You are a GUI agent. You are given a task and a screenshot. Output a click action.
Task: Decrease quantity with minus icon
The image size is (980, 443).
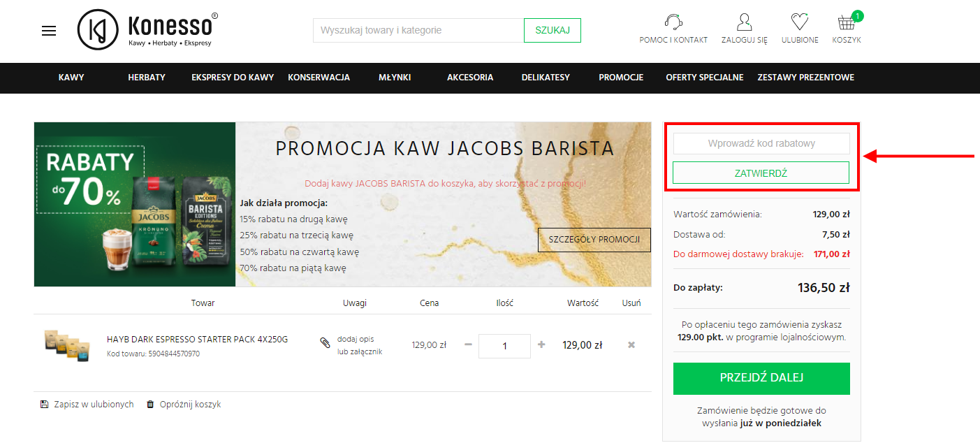pyautogui.click(x=468, y=344)
